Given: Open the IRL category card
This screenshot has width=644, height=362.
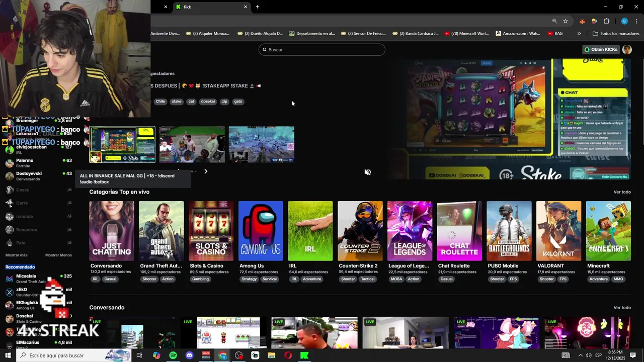Looking at the screenshot, I should pyautogui.click(x=310, y=231).
